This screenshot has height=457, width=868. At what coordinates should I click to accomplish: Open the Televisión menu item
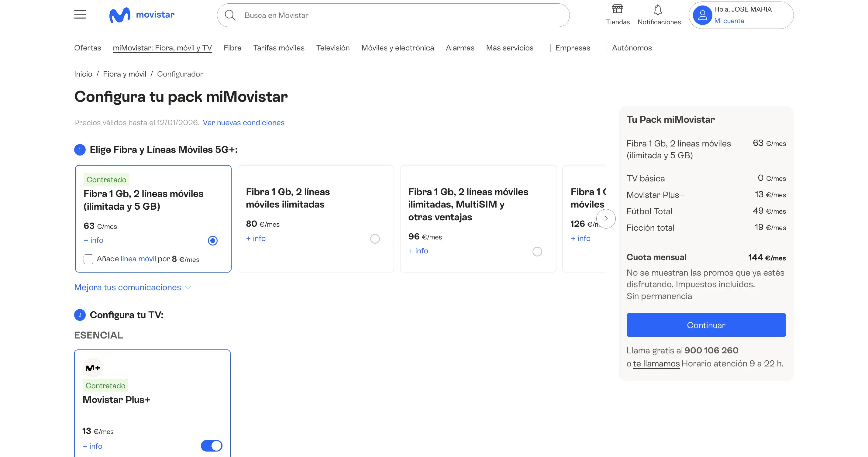[332, 48]
